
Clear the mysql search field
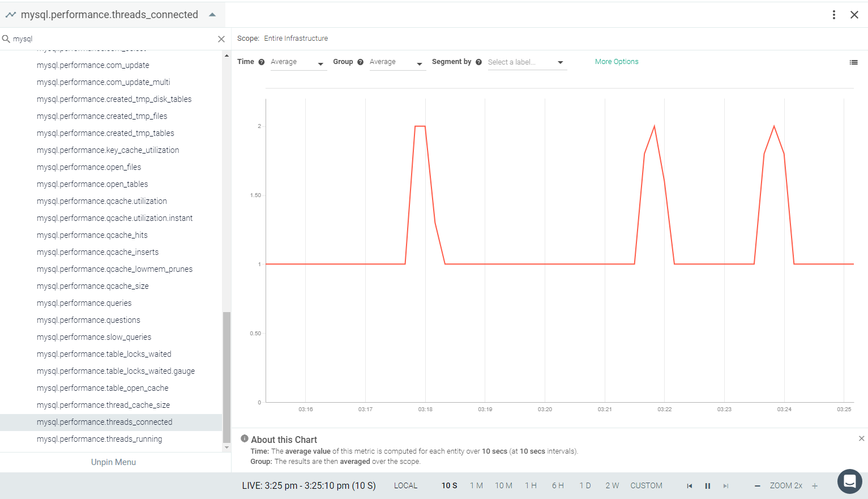pos(221,39)
